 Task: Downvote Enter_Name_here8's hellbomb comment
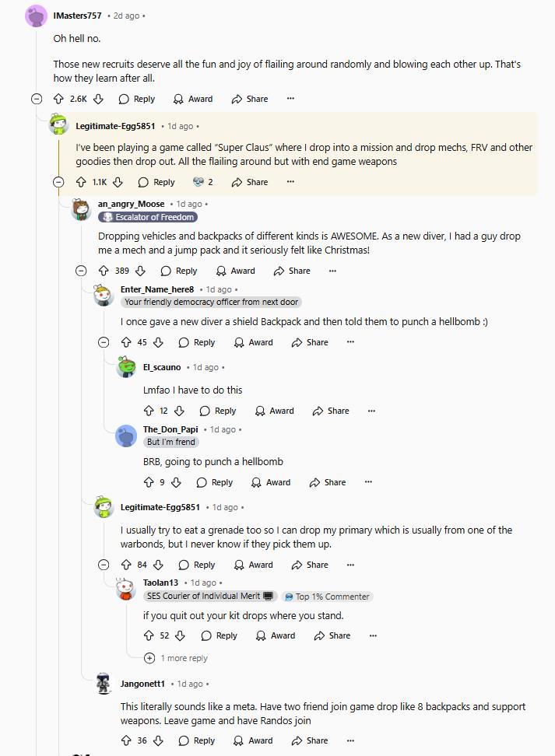coord(158,342)
